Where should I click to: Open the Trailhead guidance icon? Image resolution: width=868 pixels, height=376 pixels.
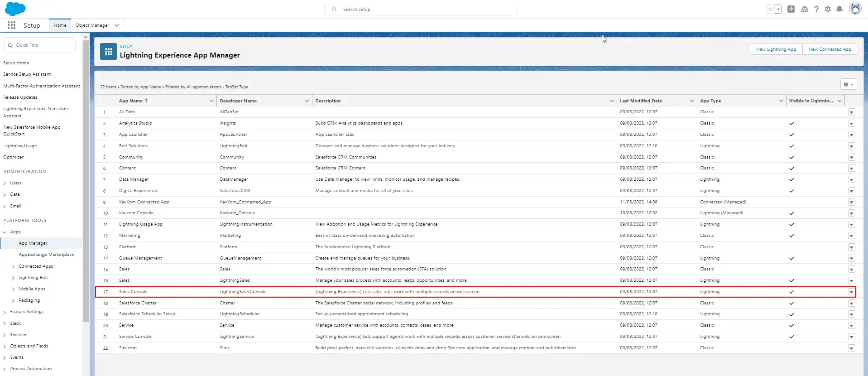pos(804,9)
